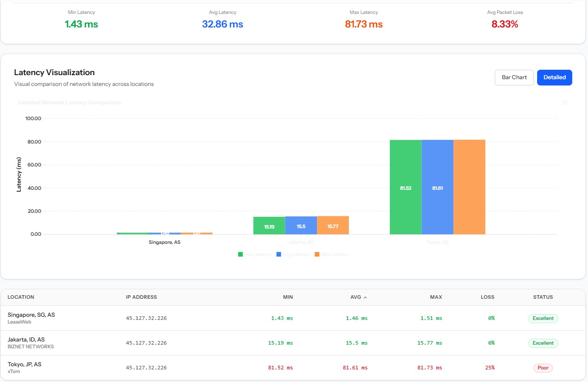Click the 60.00 y-axis tick label

(34, 165)
